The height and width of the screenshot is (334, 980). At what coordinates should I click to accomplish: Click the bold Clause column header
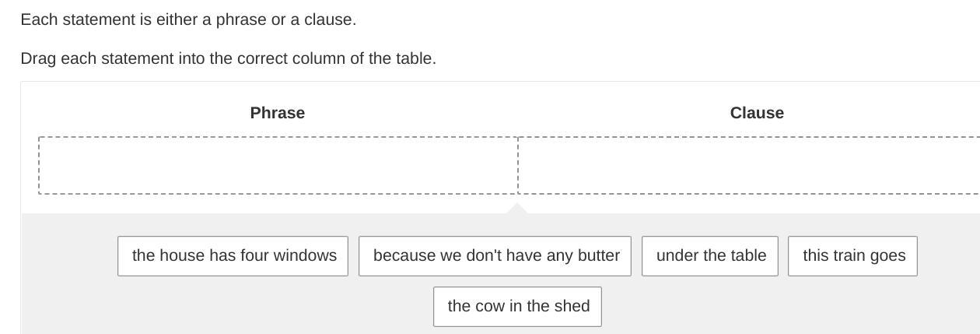coord(757,113)
